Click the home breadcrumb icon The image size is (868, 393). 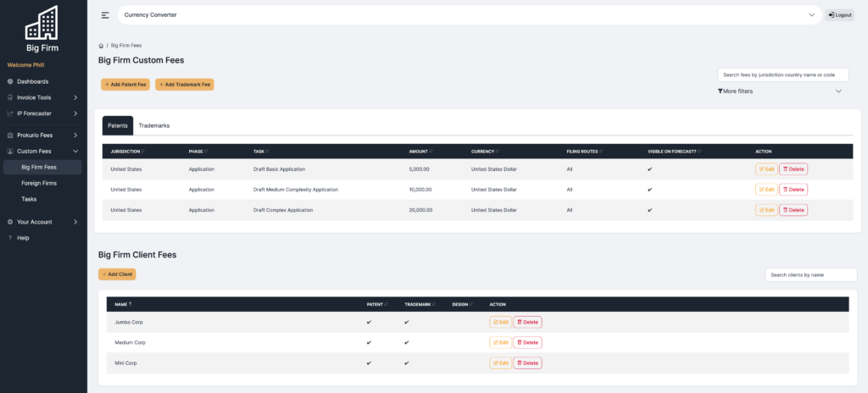101,46
